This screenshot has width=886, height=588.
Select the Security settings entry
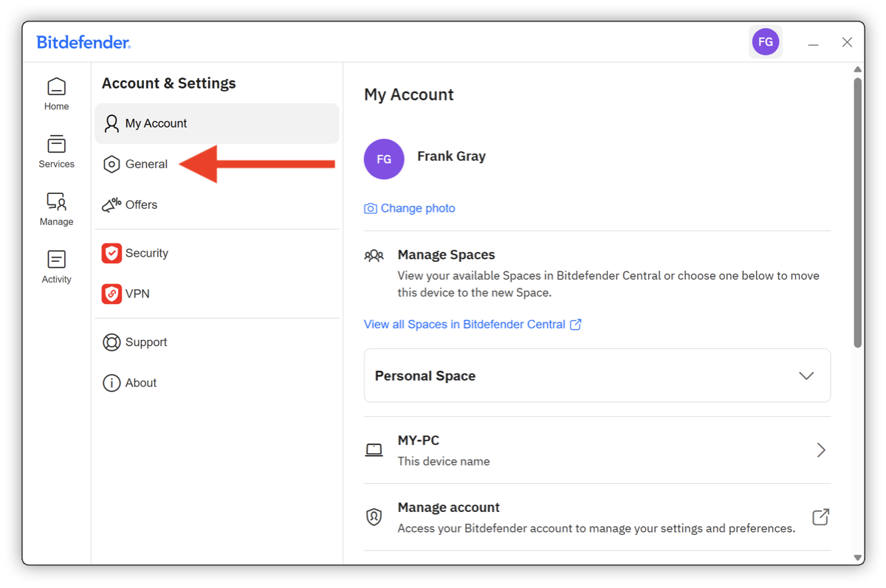217,253
